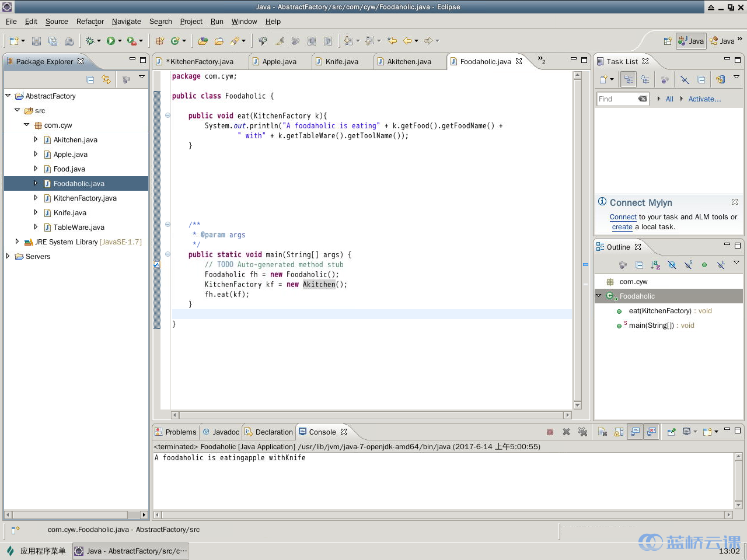Click the Find field in Task List
The width and height of the screenshot is (747, 560).
coord(616,99)
